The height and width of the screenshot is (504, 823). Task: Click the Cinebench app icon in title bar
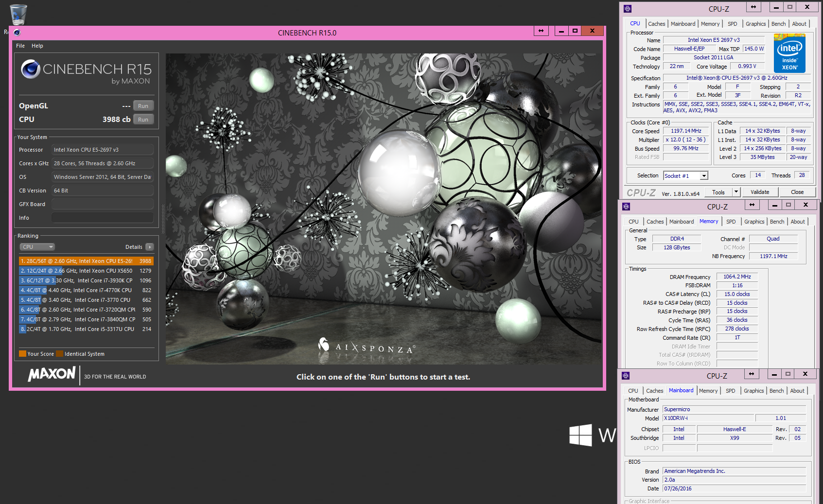(x=17, y=33)
